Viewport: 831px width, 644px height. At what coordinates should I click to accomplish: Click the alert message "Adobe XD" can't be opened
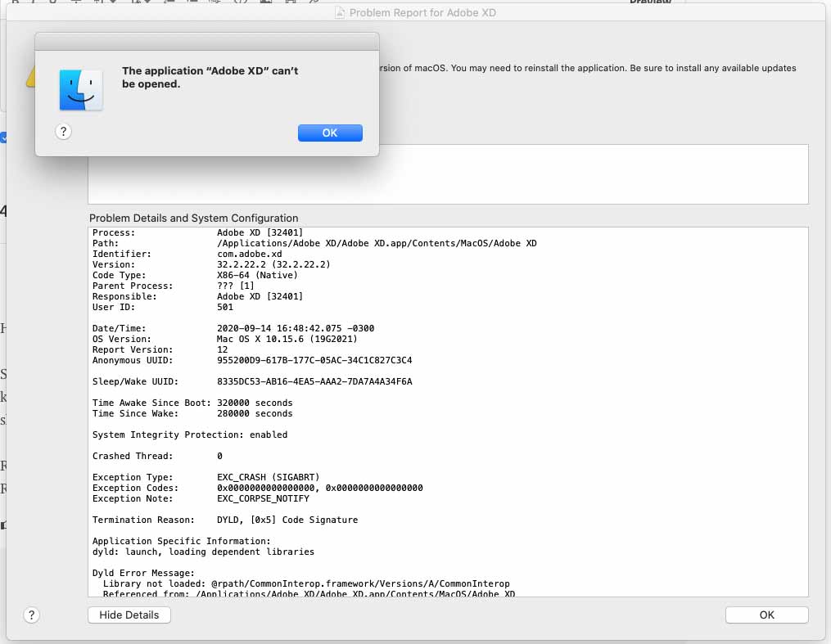(x=210, y=77)
